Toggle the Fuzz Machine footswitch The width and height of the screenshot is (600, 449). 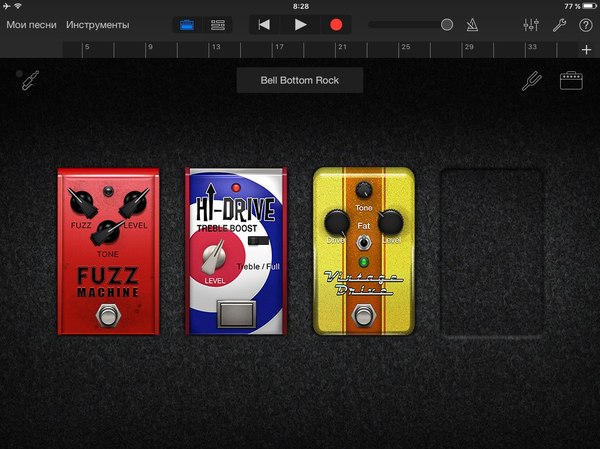105,318
